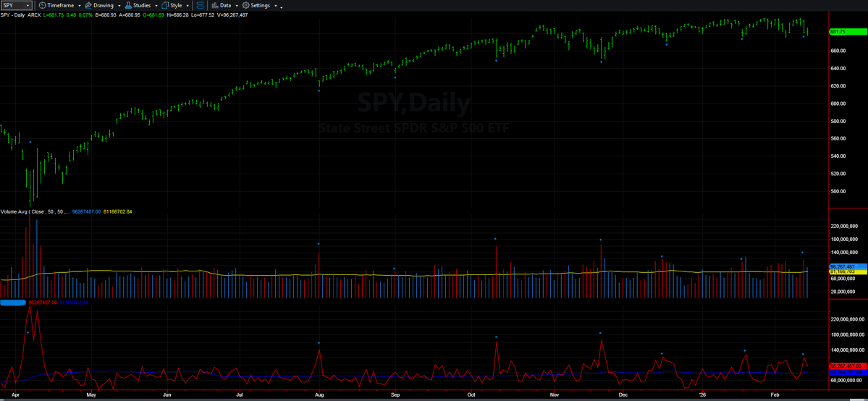This screenshot has width=868, height=401.
Task: Click the ARCX exchange label
Action: [x=34, y=15]
